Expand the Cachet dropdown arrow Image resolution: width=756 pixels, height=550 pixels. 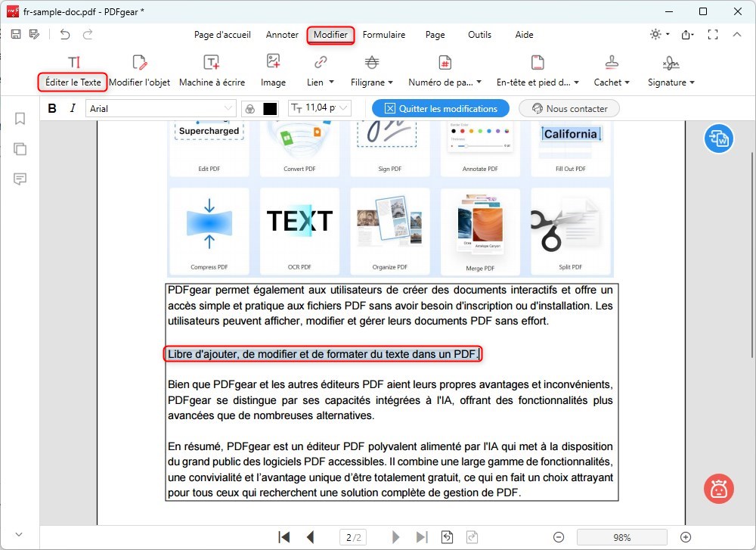pos(627,82)
